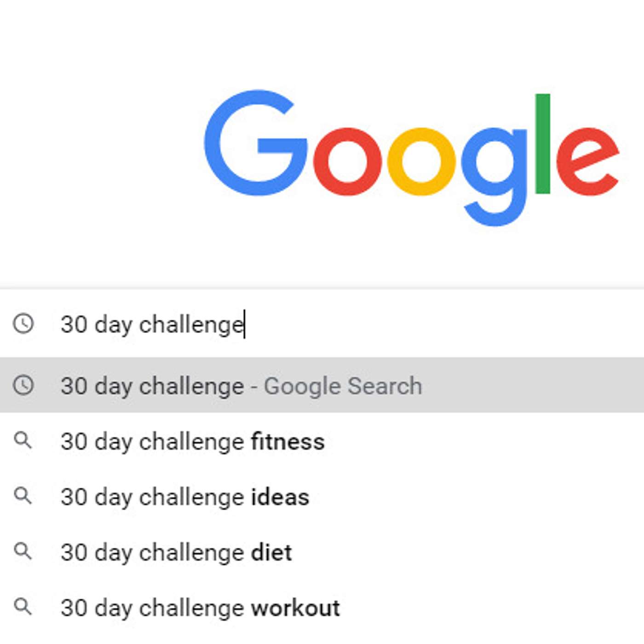The width and height of the screenshot is (644, 644).
Task: Click the green letter l in the logo
Action: click(543, 144)
